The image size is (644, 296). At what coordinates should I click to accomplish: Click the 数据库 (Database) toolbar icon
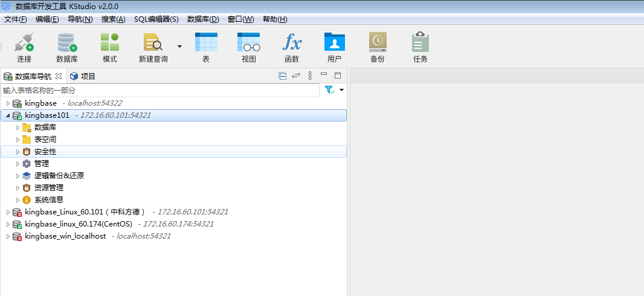pos(66,43)
